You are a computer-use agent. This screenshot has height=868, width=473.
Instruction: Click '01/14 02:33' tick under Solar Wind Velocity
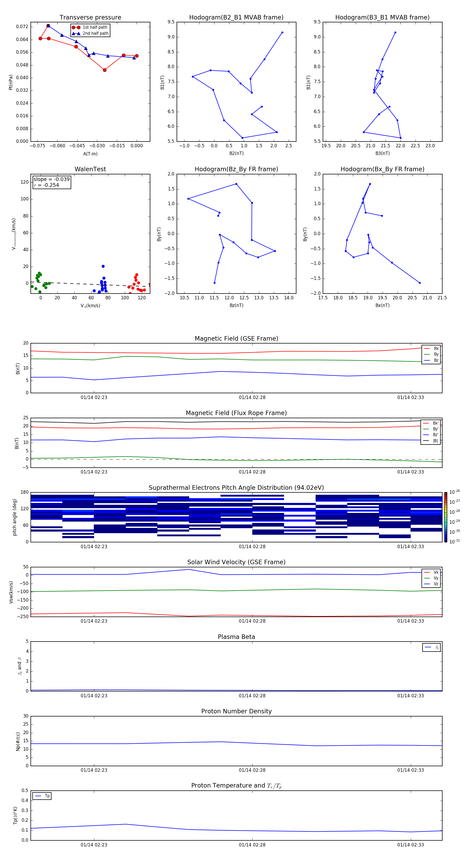[x=410, y=621]
